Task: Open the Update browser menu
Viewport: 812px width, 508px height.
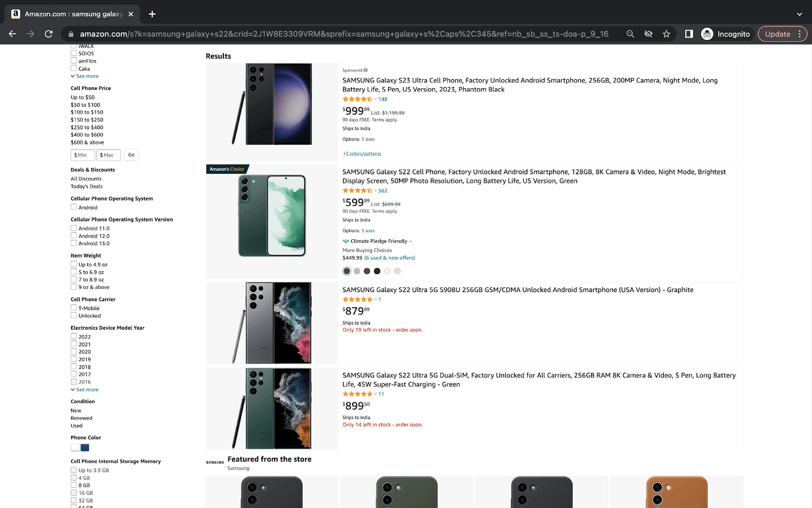Action: point(778,34)
